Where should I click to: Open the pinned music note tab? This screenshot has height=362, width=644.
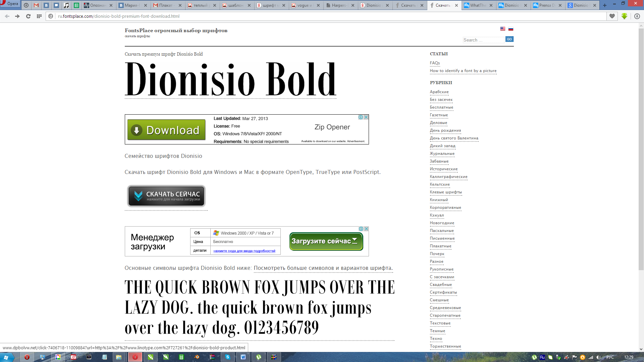[x=66, y=5]
